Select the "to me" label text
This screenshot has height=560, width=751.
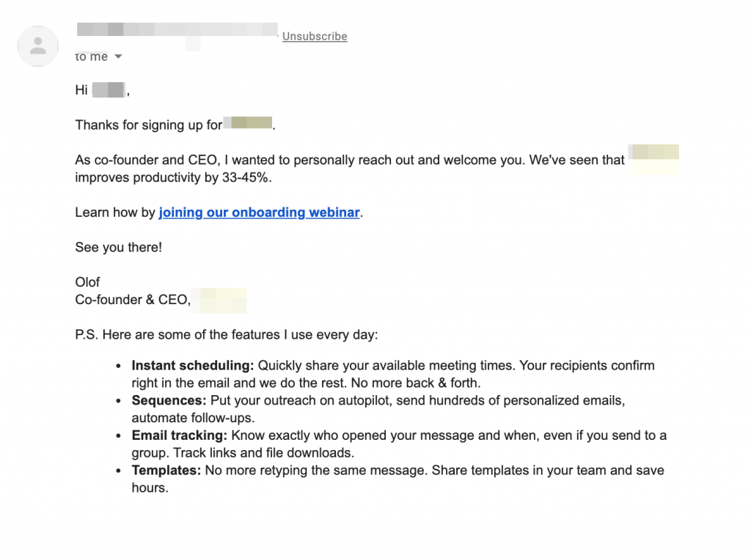pos(91,56)
